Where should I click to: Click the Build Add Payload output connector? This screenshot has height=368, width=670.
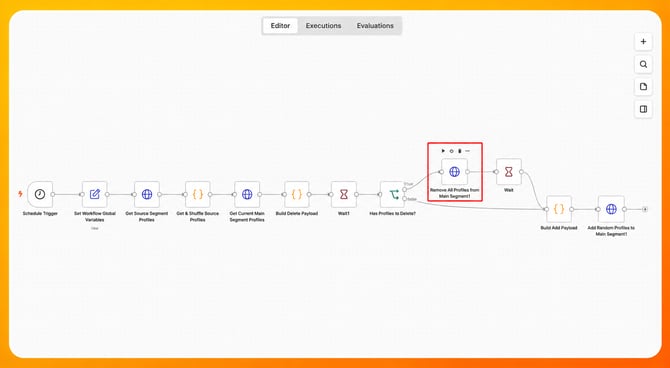572,209
